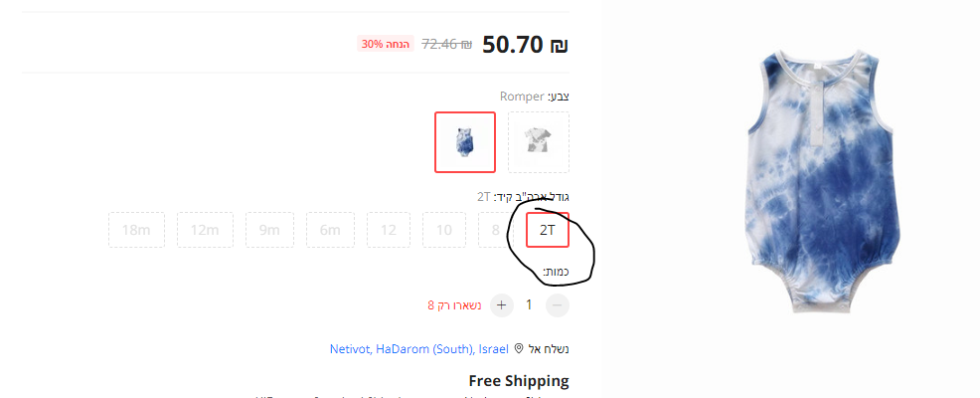The image size is (980, 398).
Task: Click the quantity value field
Action: pos(529,305)
